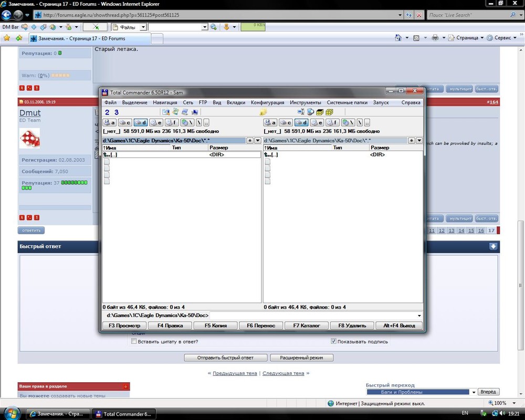Open network neighborhood in the left panel

click(x=187, y=122)
